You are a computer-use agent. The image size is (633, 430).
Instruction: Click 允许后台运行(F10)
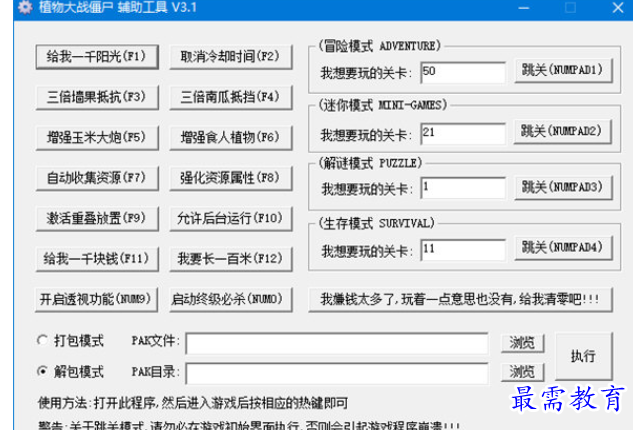pos(231,218)
